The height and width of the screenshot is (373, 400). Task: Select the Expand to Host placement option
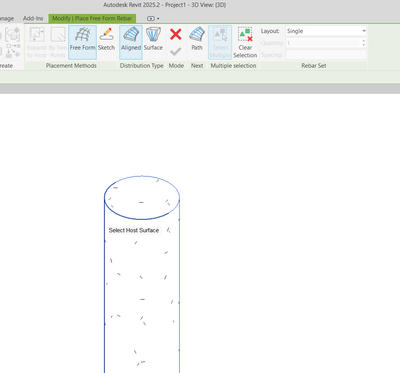click(x=37, y=42)
